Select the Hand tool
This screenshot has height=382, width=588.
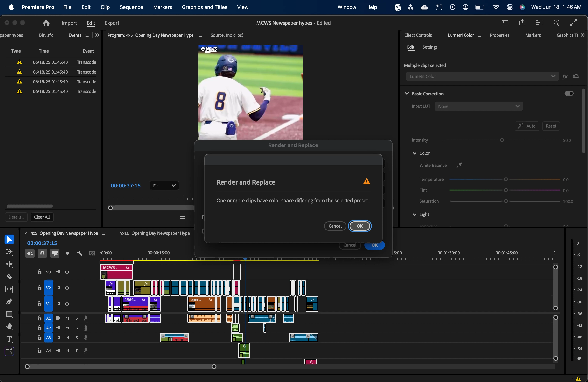pyautogui.click(x=9, y=326)
